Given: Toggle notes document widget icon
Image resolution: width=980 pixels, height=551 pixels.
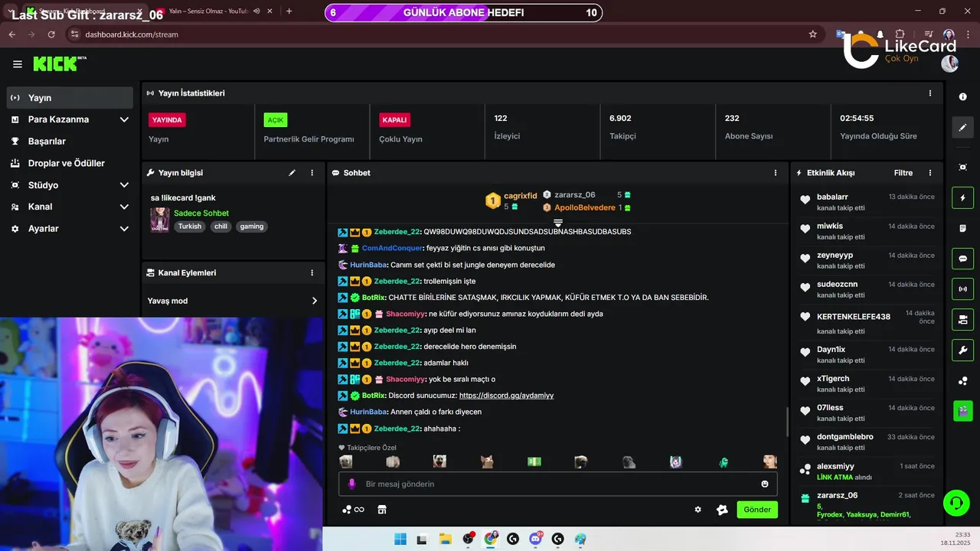Looking at the screenshot, I should (962, 229).
